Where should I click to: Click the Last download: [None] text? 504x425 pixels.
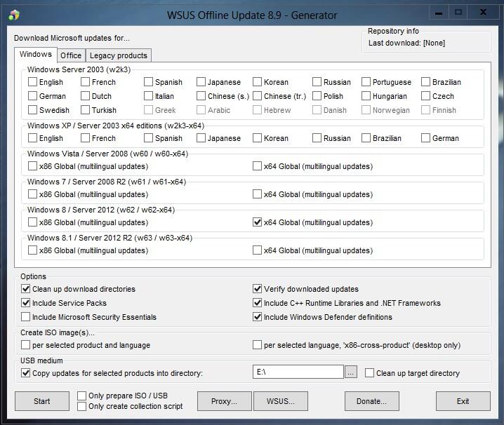pyautogui.click(x=406, y=43)
